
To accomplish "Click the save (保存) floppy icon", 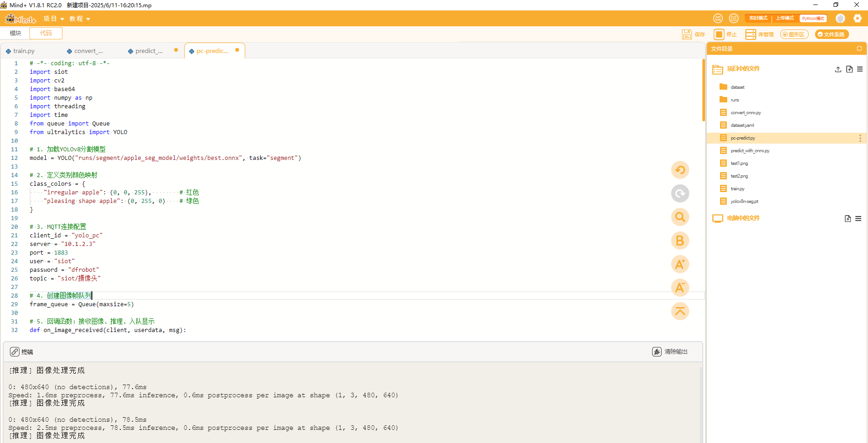I will click(687, 34).
